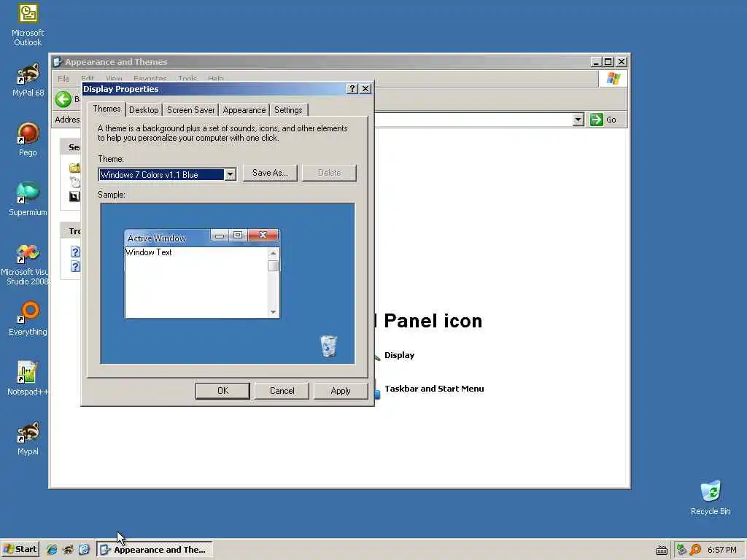
Task: Select the Notepad++ desktop shortcut
Action: tap(28, 378)
